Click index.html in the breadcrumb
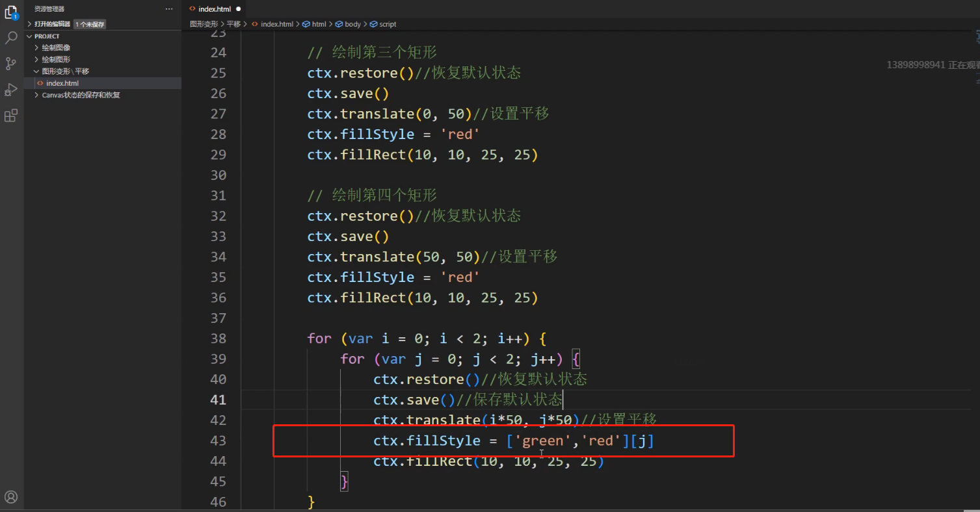 point(276,24)
